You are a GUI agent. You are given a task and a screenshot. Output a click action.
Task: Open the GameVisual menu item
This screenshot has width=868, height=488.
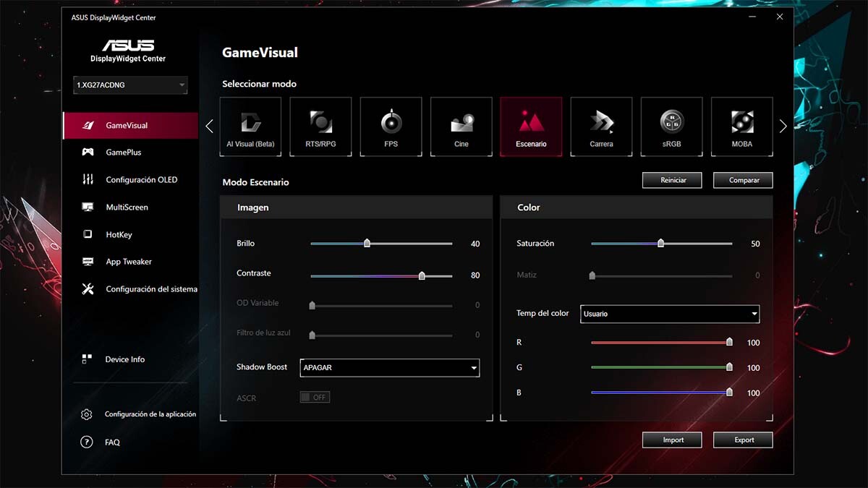(130, 125)
